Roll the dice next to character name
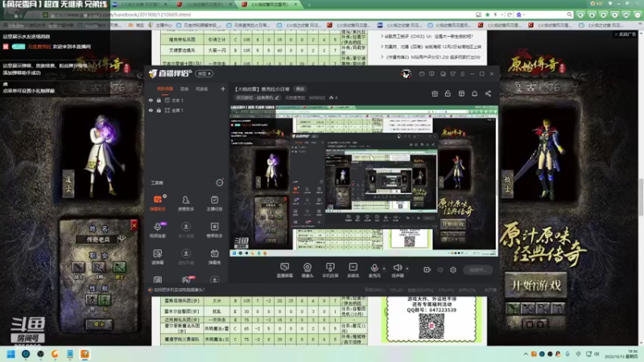Image resolution: width=644 pixels, height=362 pixels. pos(122,239)
